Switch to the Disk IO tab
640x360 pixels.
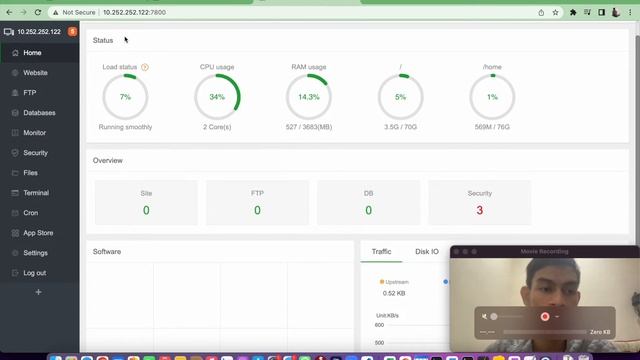427,251
